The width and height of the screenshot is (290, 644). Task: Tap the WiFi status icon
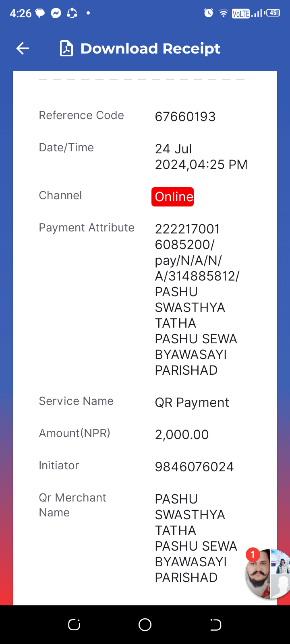point(223,13)
